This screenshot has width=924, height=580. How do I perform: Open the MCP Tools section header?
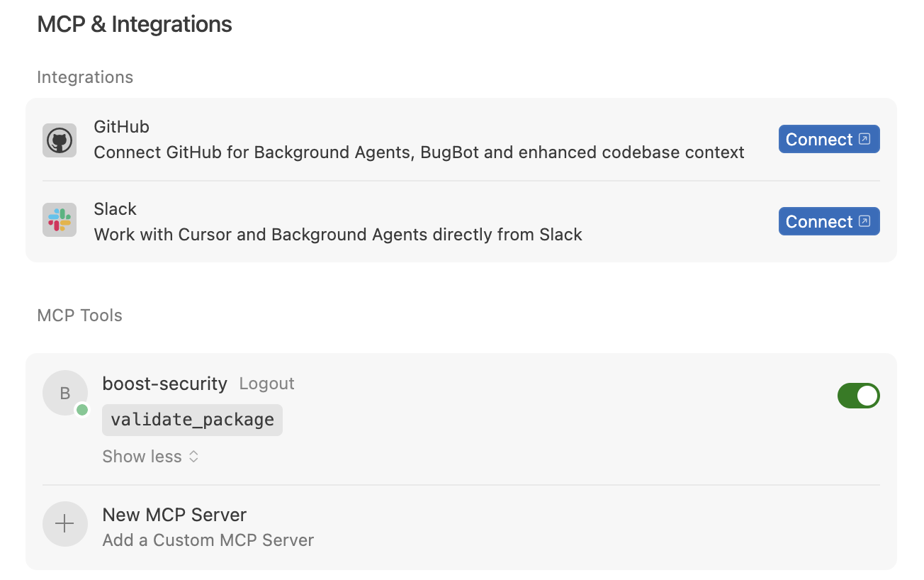tap(79, 315)
